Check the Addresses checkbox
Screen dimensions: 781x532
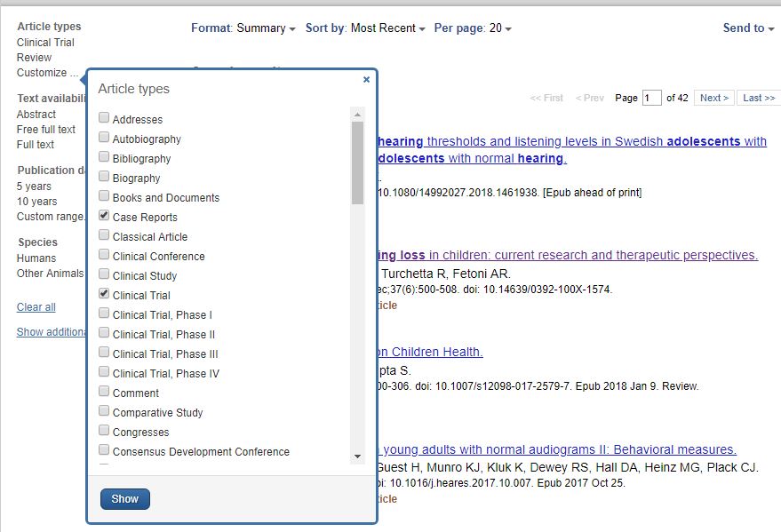point(104,117)
